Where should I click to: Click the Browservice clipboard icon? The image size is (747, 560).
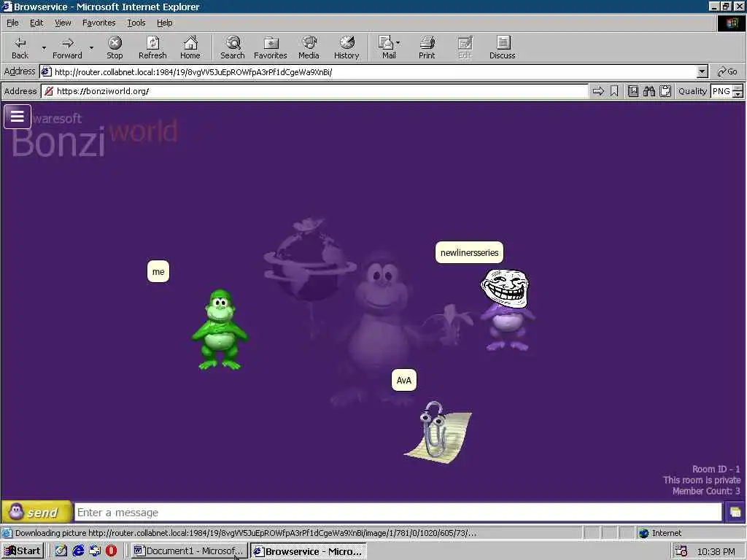click(665, 91)
